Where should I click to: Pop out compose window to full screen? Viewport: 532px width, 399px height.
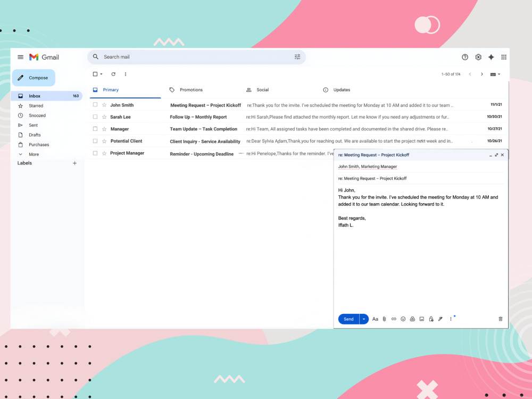(496, 155)
